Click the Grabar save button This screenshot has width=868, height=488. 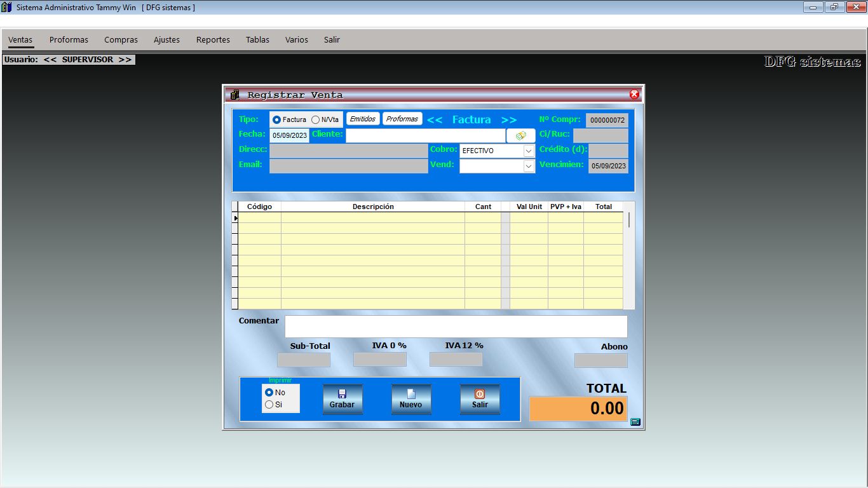342,399
